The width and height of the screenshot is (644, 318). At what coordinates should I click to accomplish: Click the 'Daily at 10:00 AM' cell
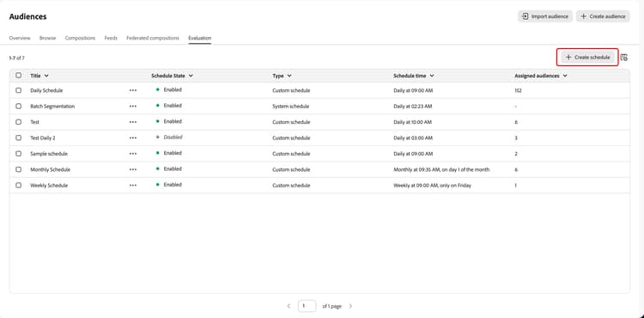[413, 122]
